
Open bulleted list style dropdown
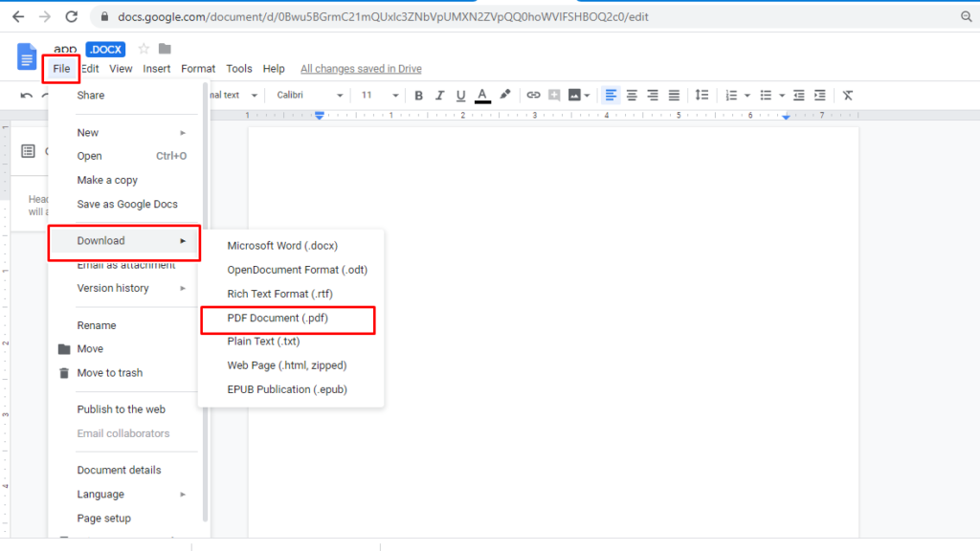click(782, 96)
